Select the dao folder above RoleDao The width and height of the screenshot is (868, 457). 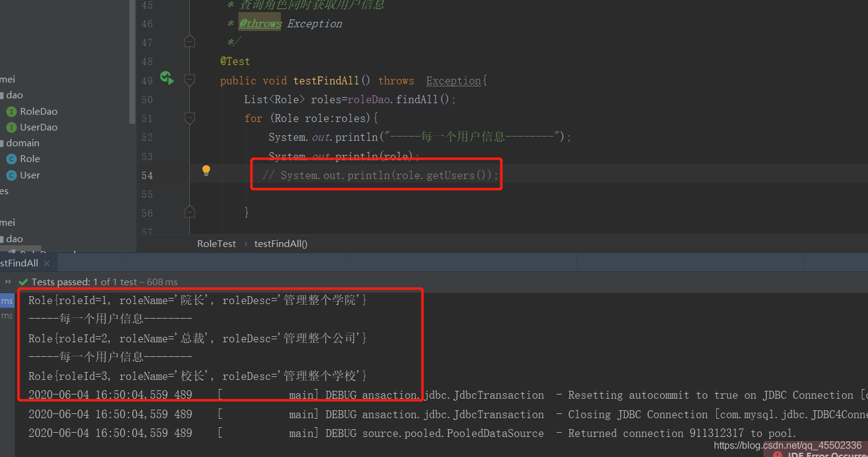(x=15, y=95)
